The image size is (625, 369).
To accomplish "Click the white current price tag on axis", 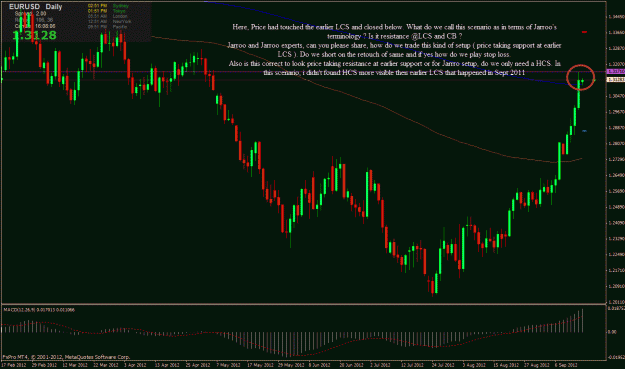I will click(x=615, y=80).
